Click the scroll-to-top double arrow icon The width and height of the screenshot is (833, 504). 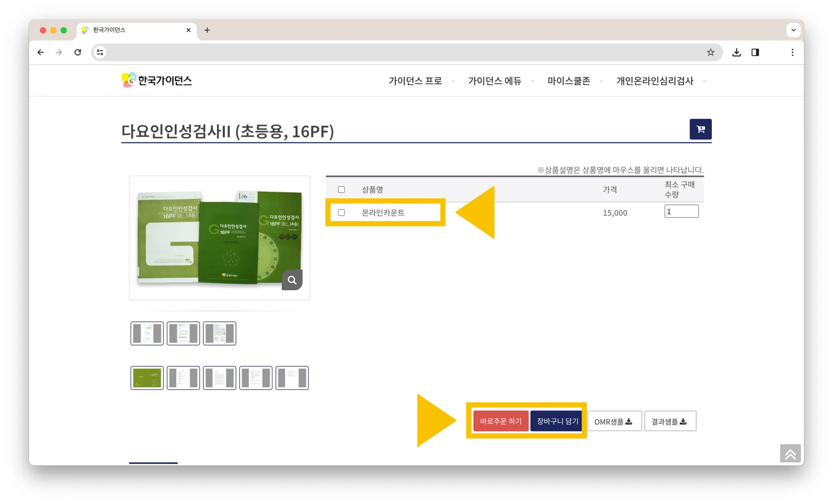click(x=790, y=454)
